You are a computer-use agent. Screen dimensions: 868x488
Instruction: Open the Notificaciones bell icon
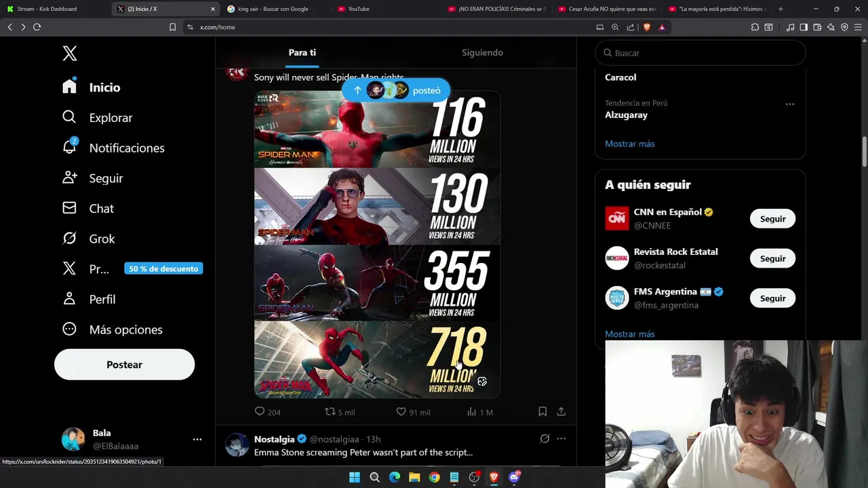pos(69,147)
